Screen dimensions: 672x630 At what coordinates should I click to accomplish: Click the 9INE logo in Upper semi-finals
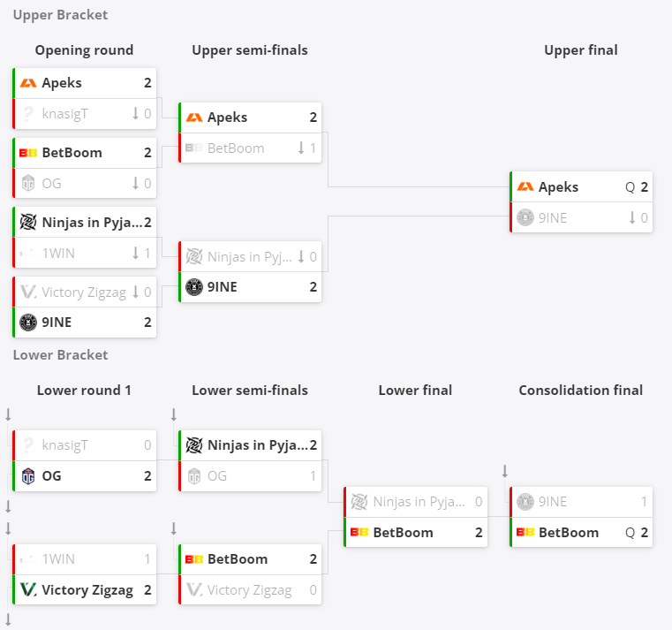193,287
